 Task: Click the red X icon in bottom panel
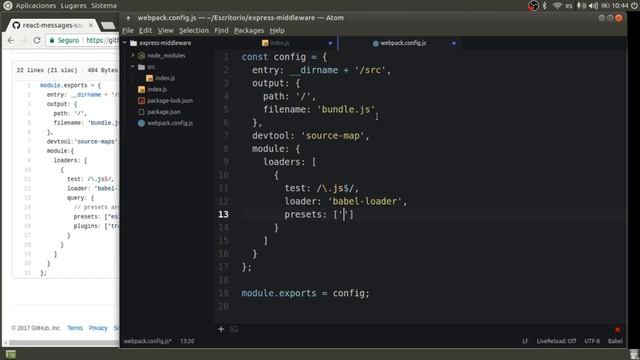click(x=618, y=329)
